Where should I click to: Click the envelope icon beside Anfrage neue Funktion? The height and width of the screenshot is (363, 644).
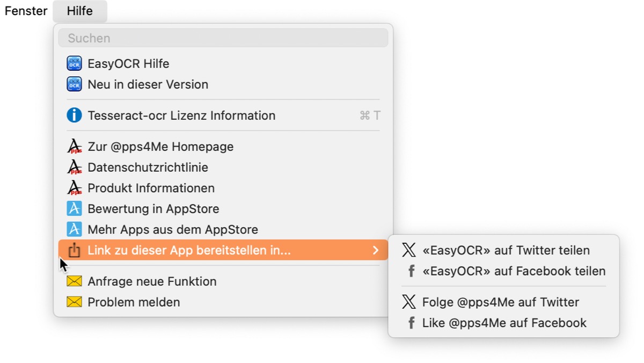tap(74, 281)
